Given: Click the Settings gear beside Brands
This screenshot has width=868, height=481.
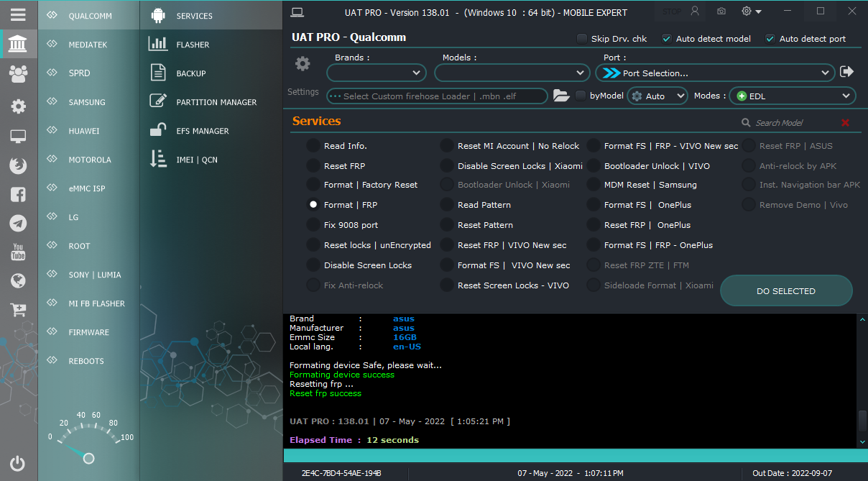Looking at the screenshot, I should (303, 64).
